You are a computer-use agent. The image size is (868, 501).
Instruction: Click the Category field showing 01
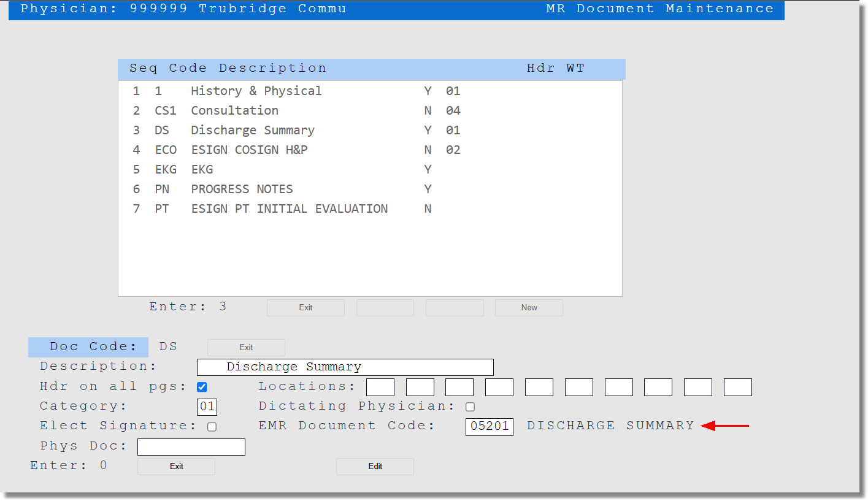(x=207, y=407)
